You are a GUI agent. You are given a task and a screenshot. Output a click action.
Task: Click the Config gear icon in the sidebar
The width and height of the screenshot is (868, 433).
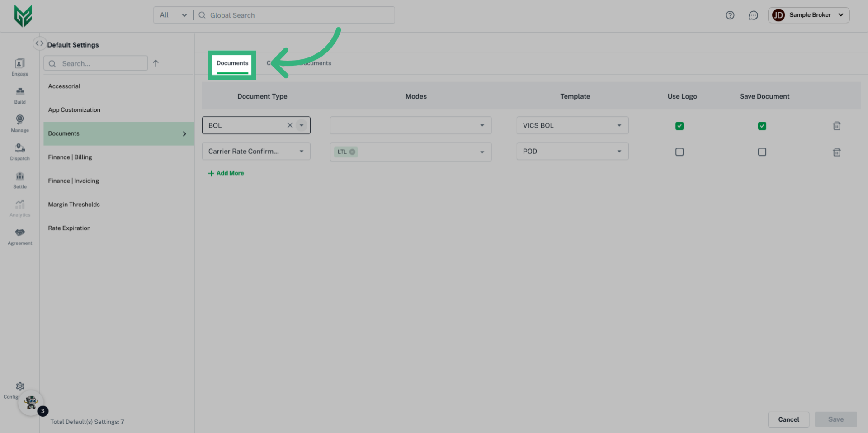[x=19, y=386]
